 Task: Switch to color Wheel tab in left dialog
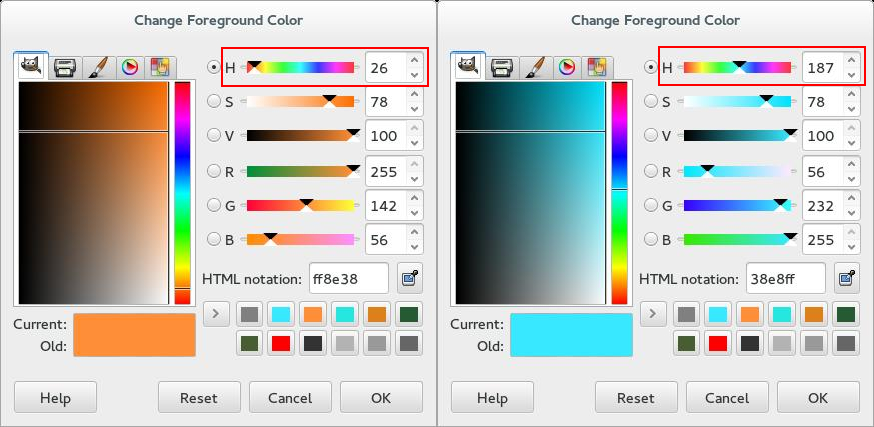coord(129,67)
